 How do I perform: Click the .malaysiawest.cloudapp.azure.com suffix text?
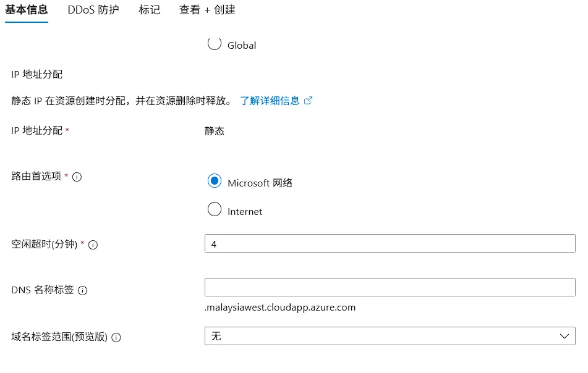coord(280,307)
